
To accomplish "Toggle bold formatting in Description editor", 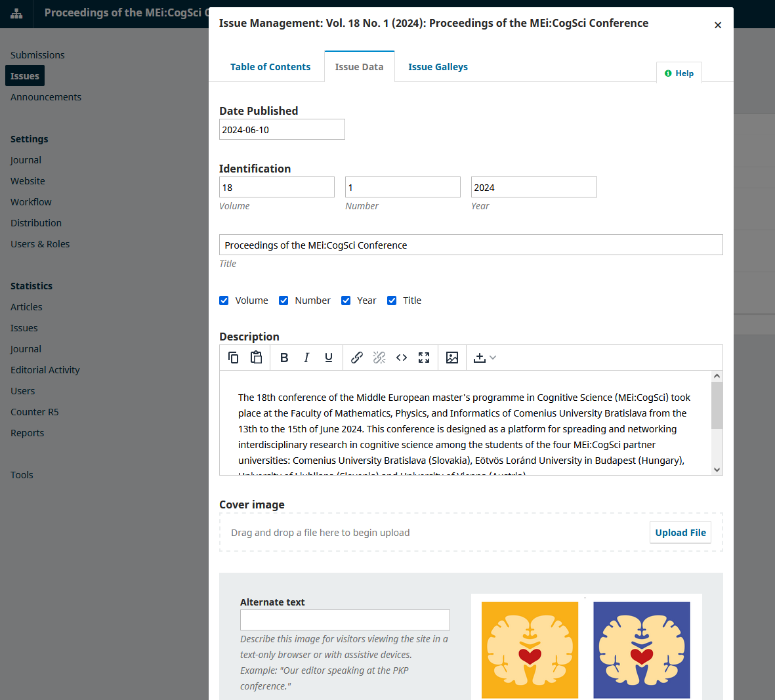I will [x=283, y=358].
